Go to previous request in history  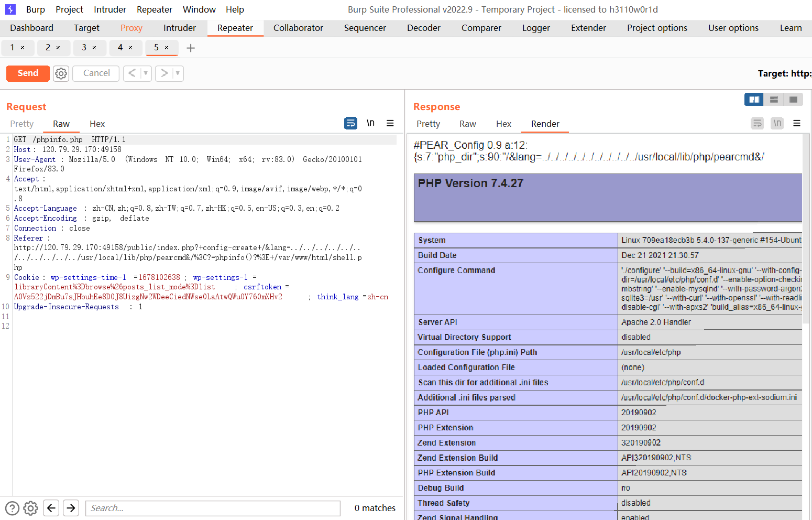(x=132, y=73)
